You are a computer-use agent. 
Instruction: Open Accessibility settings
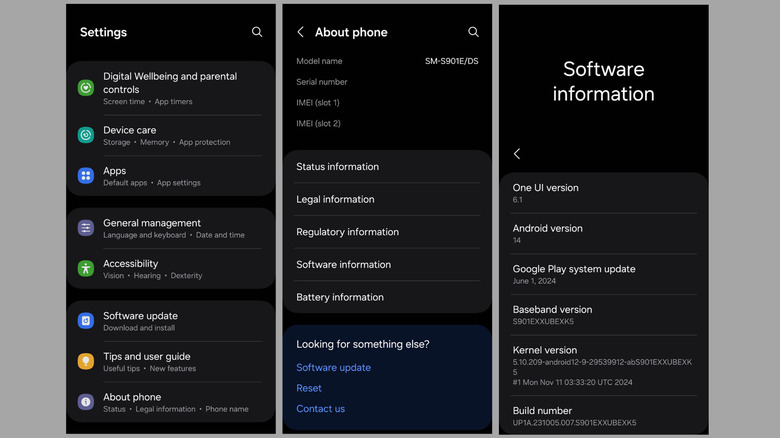(x=171, y=269)
